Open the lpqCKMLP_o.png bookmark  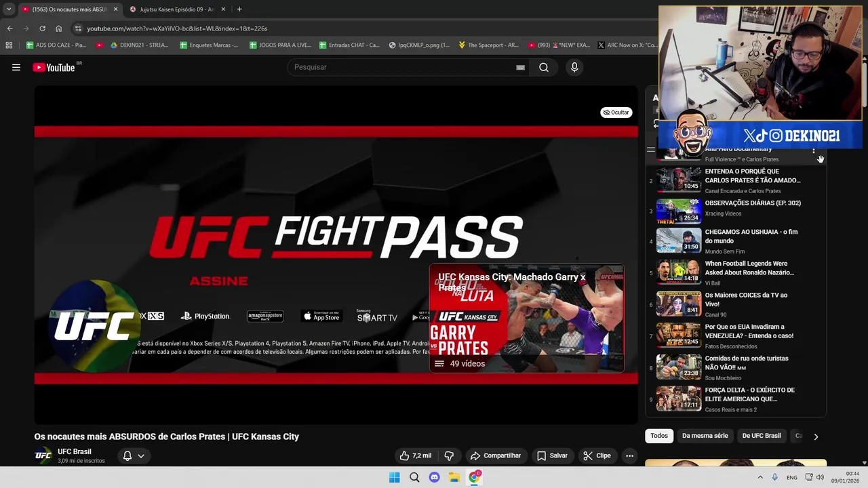click(x=419, y=45)
